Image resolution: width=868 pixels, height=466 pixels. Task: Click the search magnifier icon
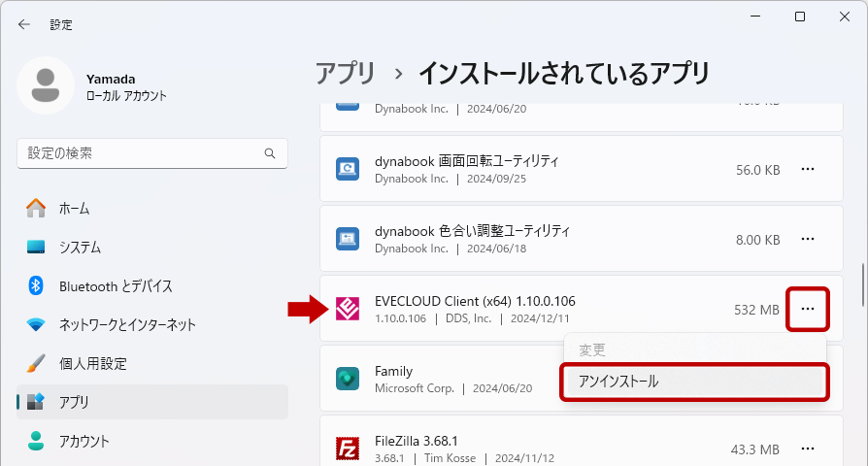270,153
